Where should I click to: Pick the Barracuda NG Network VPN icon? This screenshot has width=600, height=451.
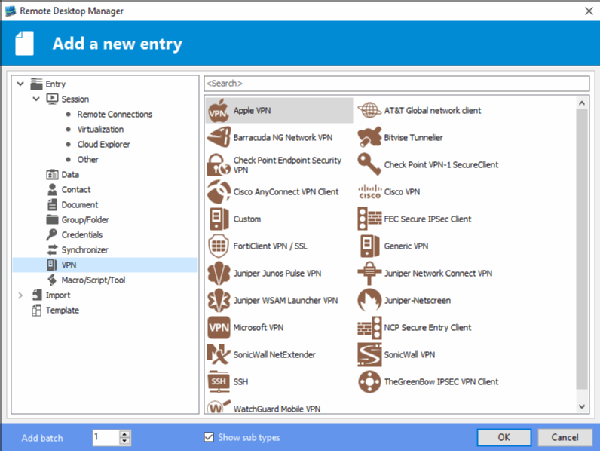point(218,138)
